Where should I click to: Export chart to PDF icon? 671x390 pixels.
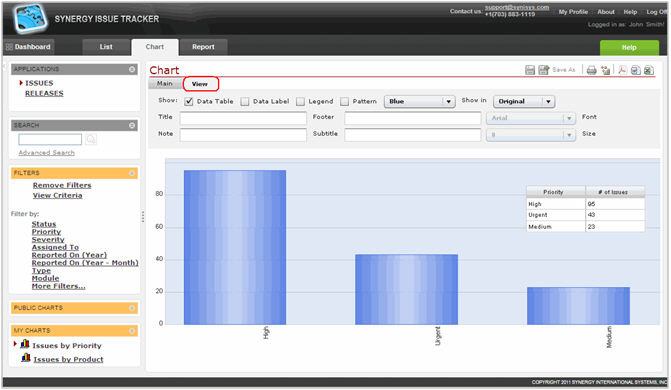[622, 70]
